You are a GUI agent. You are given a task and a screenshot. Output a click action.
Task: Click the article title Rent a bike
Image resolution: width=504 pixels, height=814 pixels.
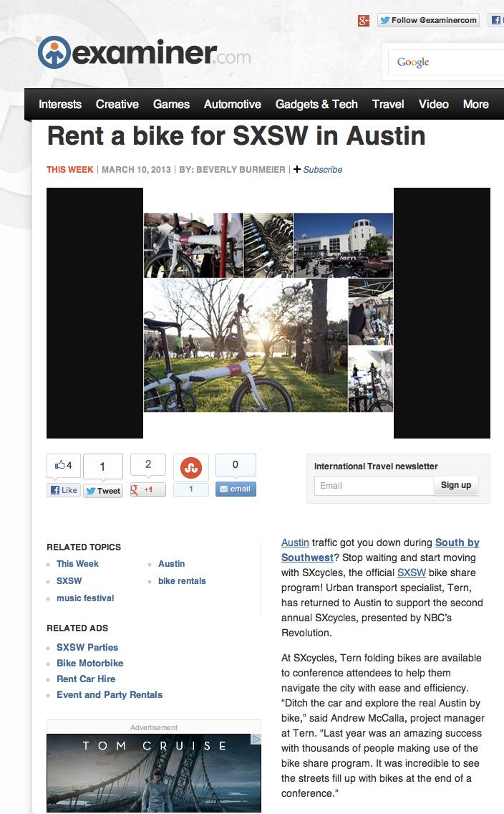pos(236,136)
